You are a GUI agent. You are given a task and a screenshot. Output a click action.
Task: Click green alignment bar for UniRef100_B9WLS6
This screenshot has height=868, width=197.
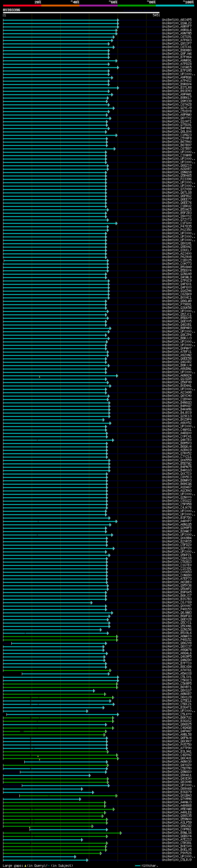[62, 833]
